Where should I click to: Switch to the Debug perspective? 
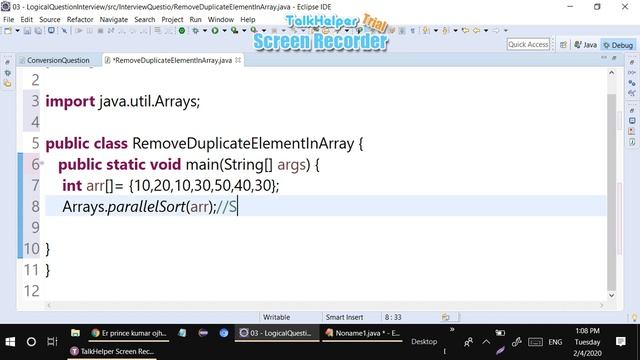click(618, 45)
